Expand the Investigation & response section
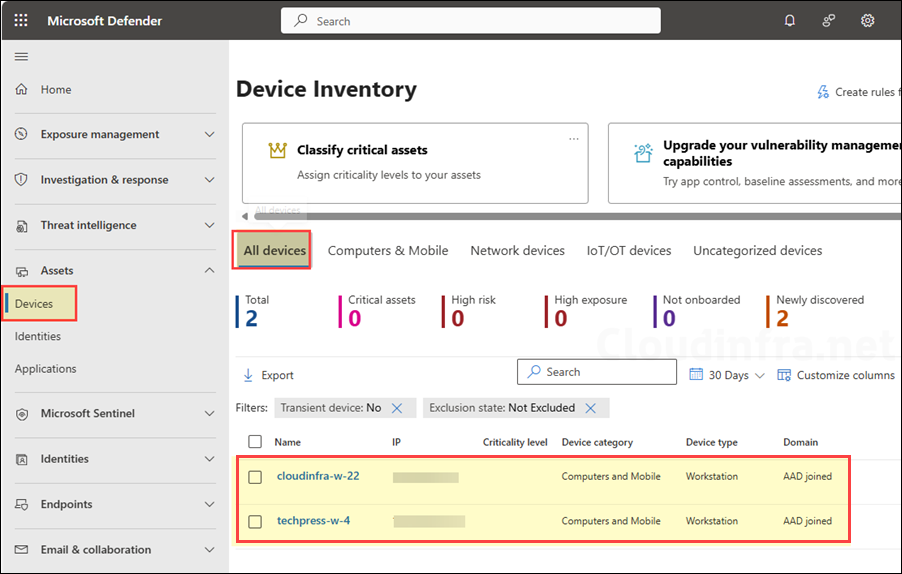This screenshot has height=574, width=902. tap(209, 179)
